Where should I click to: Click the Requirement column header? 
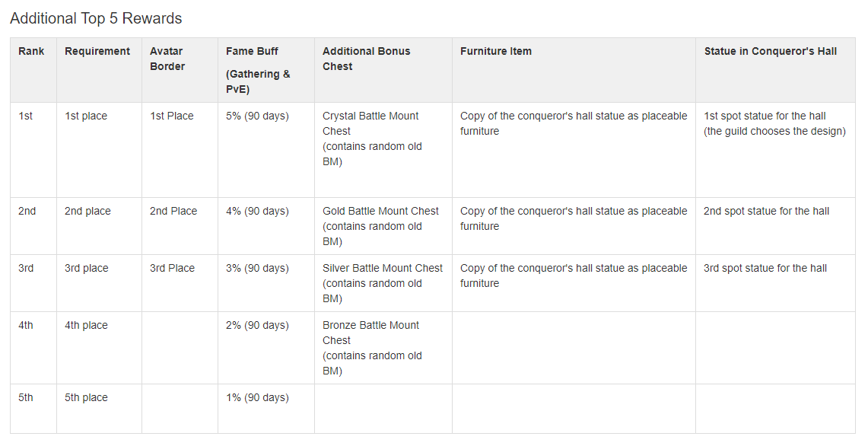coord(97,51)
